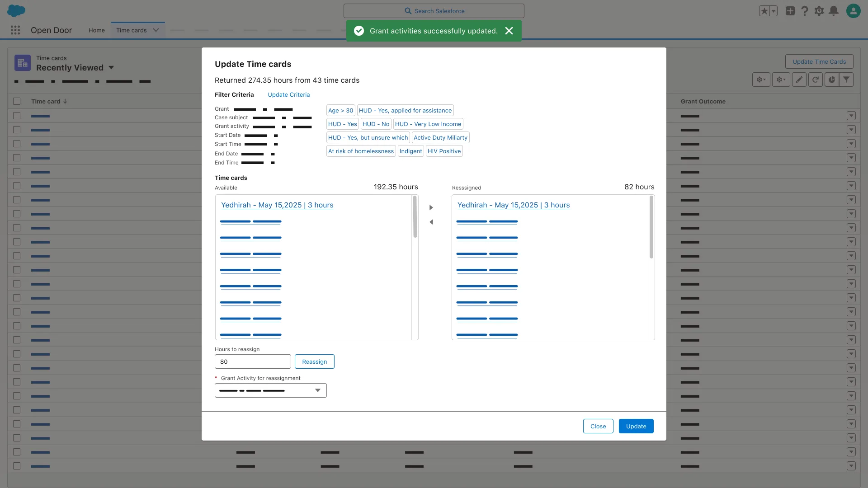Image resolution: width=868 pixels, height=488 pixels.
Task: Select the Age > 30 filter pill
Action: tap(341, 110)
